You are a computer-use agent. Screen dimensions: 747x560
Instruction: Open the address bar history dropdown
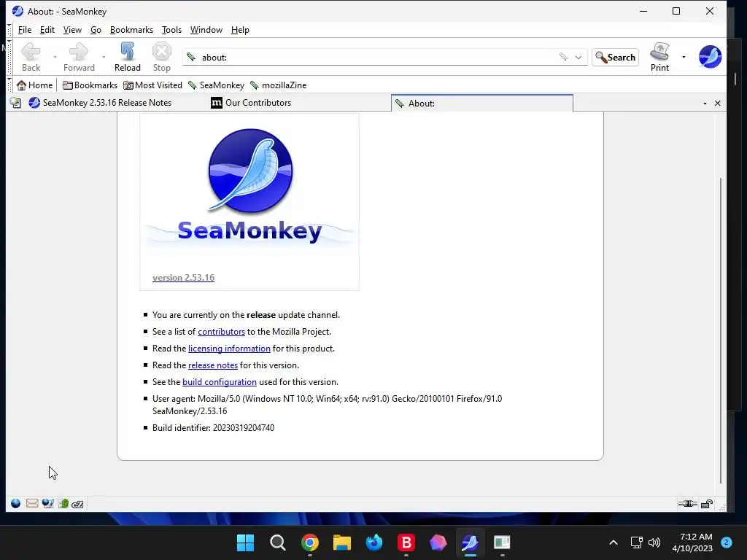(x=578, y=57)
